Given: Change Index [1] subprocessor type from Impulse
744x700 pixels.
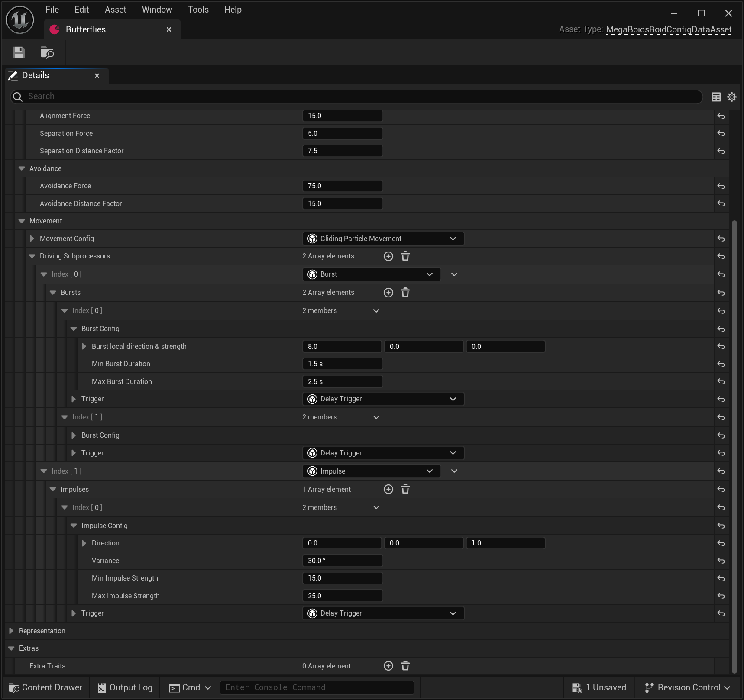Looking at the screenshot, I should coord(429,471).
